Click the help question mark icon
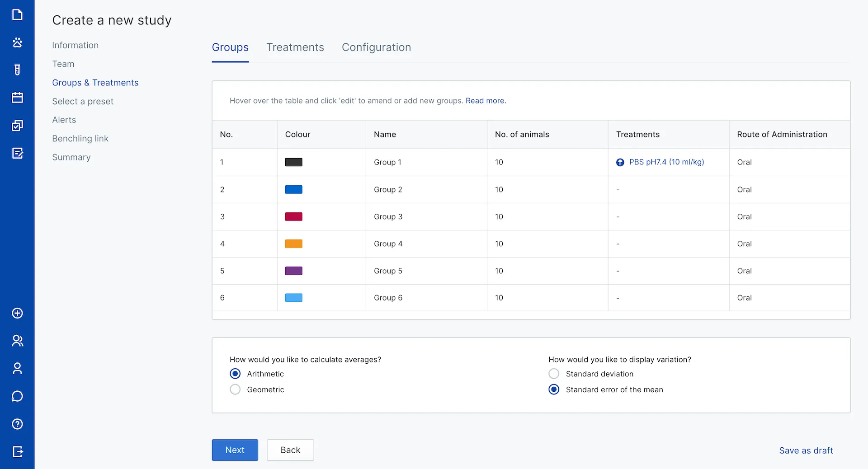Image resolution: width=868 pixels, height=469 pixels. (x=17, y=424)
